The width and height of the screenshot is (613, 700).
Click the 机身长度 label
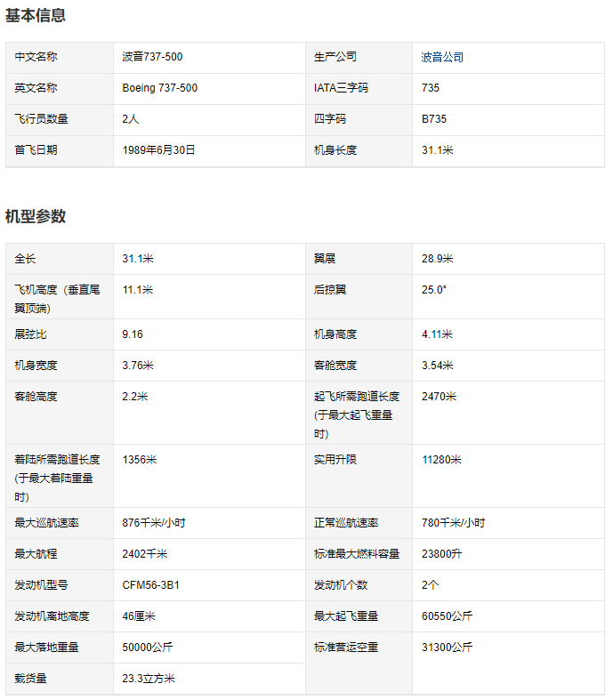(335, 150)
